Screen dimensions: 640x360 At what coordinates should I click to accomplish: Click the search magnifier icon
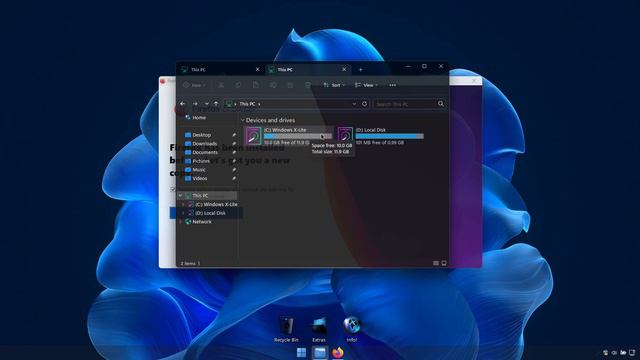coord(441,104)
